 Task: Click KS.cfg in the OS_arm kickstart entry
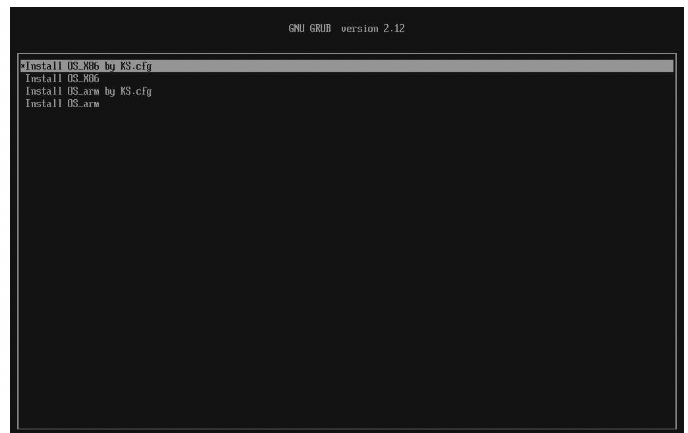coord(136,91)
